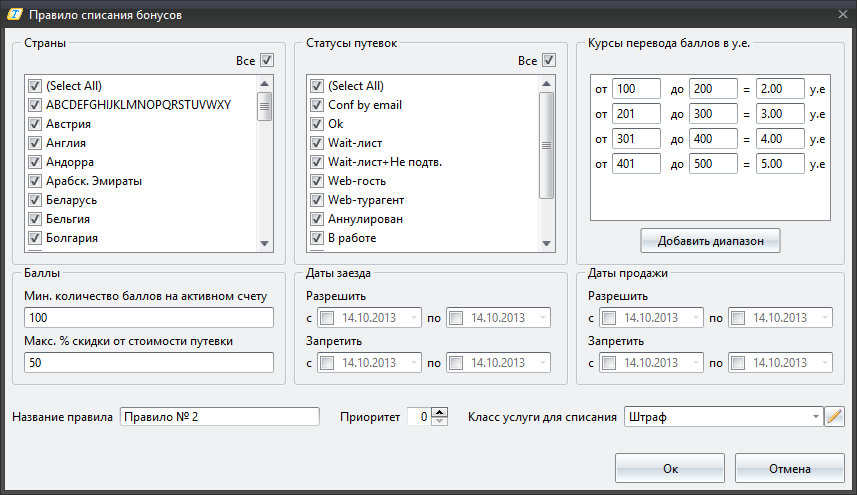Increase the Приоритет value with up arrow
Image resolution: width=857 pixels, height=495 pixels.
click(439, 412)
